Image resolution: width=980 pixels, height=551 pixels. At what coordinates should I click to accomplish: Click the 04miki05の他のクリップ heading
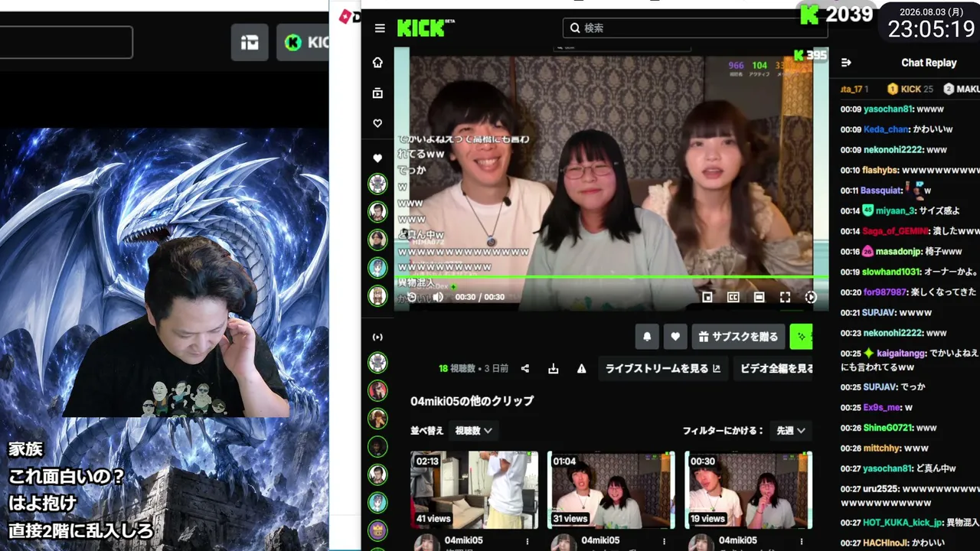(x=472, y=401)
